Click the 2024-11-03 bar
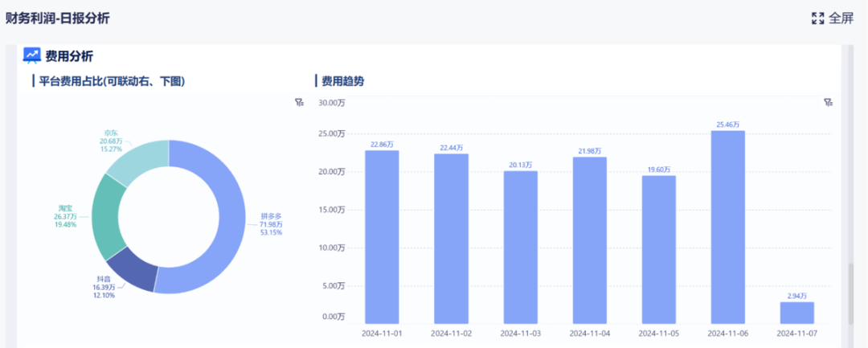Viewport: 868px width, 348px height. (x=520, y=248)
